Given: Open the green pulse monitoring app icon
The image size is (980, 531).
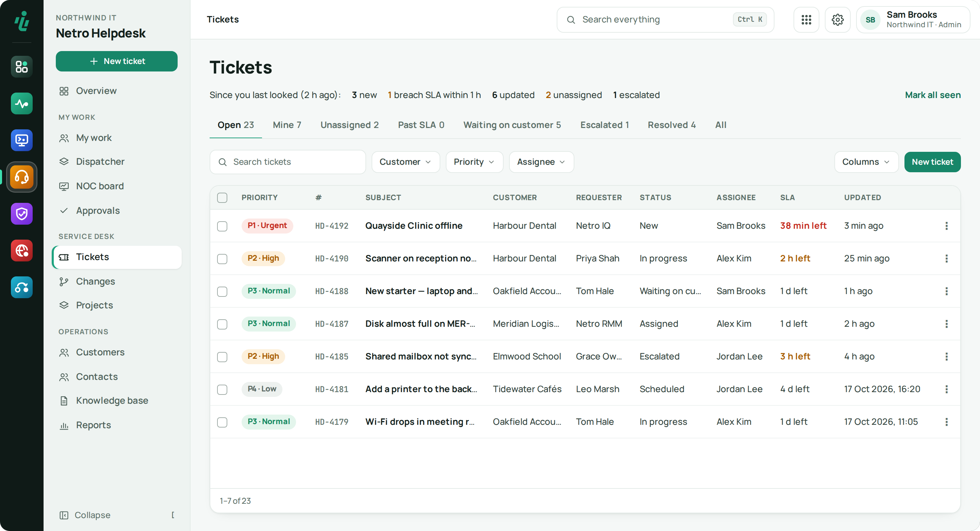Looking at the screenshot, I should coord(22,103).
